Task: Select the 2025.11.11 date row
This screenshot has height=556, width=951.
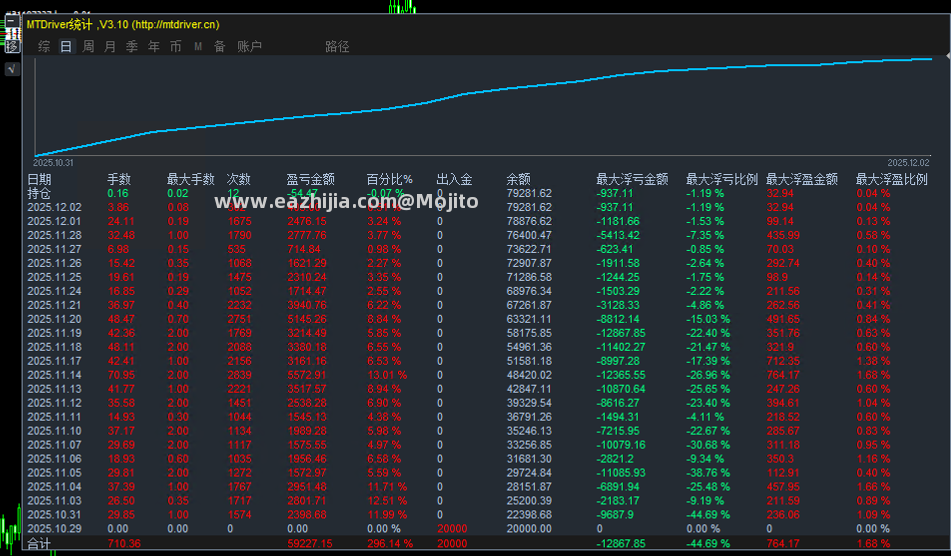Action: [x=54, y=417]
